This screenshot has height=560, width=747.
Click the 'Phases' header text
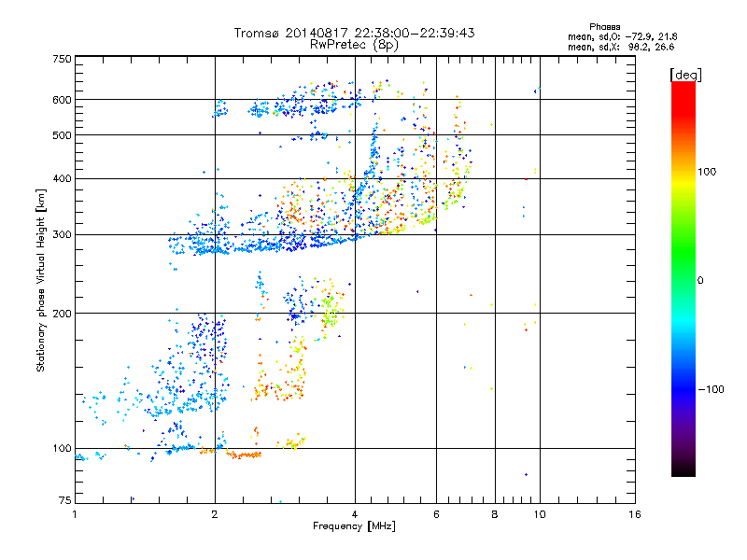[604, 27]
